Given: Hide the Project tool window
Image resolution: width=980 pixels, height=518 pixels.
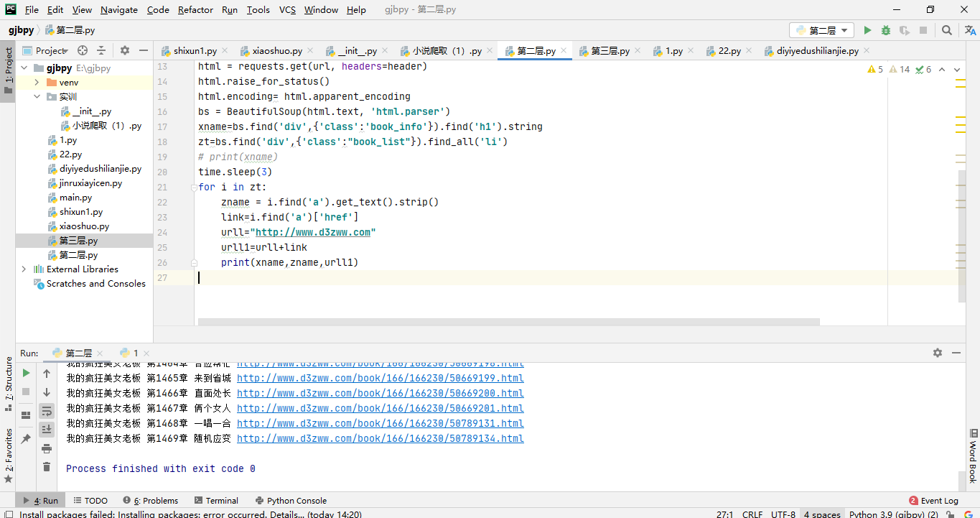Looking at the screenshot, I should [144, 50].
